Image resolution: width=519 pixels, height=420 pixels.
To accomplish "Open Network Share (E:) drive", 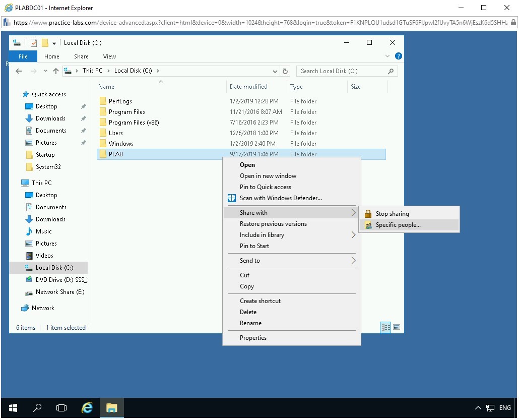I will click(60, 292).
